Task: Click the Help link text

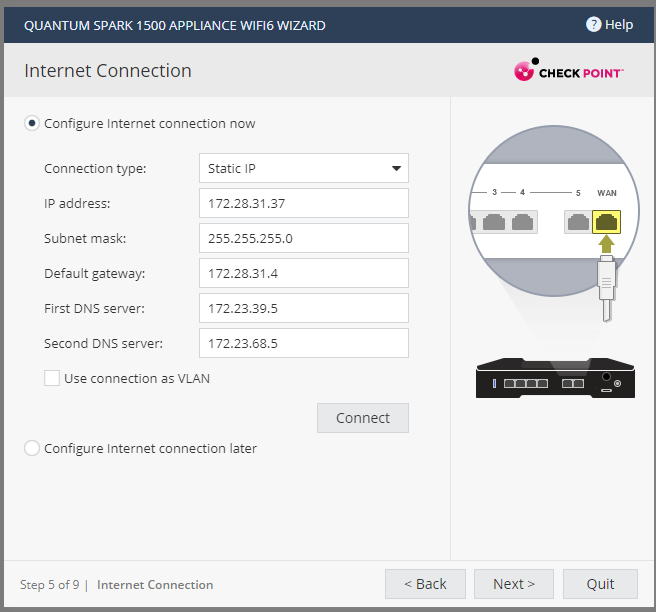Action: pos(619,25)
